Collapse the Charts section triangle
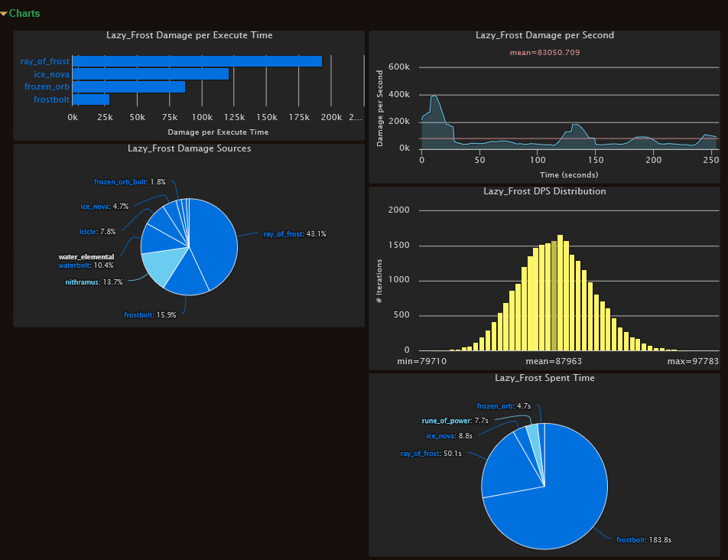Viewport: 728px width, 560px height. point(4,14)
